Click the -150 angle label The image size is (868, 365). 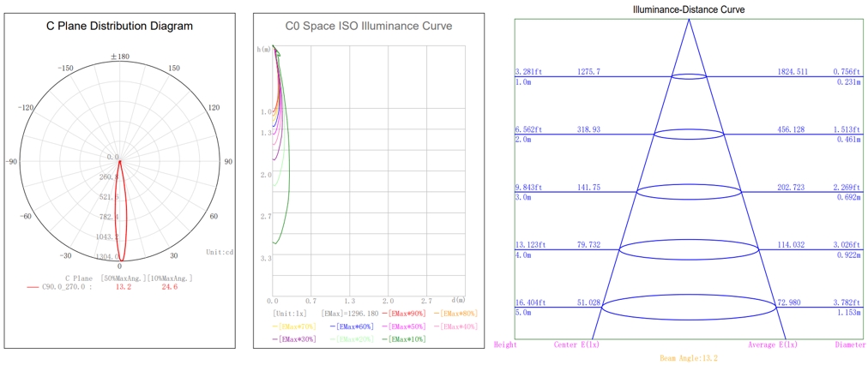[x=65, y=68]
